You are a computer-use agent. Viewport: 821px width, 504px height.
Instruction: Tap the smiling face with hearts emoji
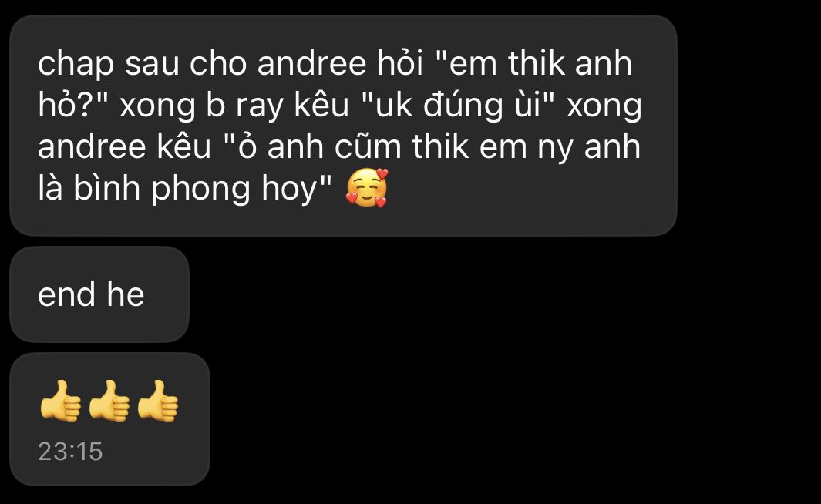click(367, 188)
